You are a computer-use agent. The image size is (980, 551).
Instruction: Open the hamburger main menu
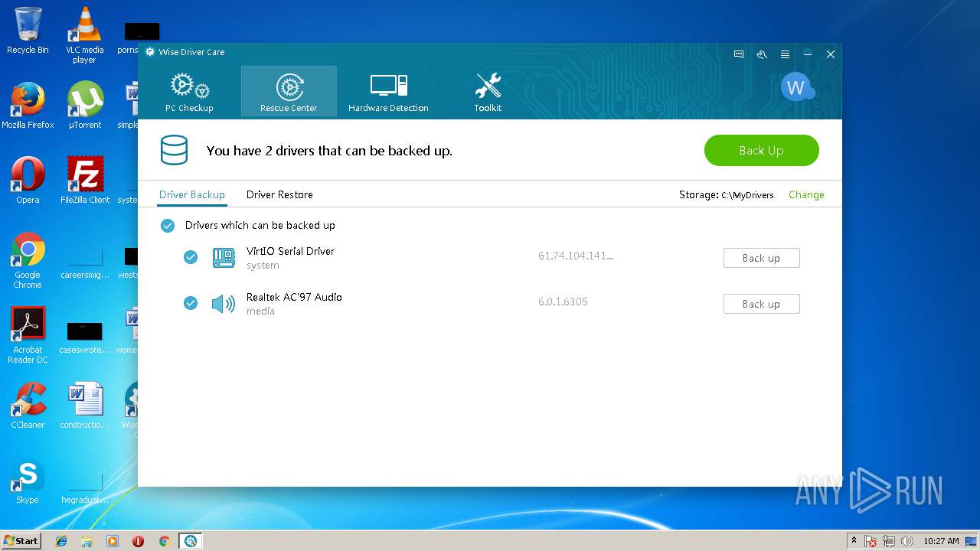[785, 54]
